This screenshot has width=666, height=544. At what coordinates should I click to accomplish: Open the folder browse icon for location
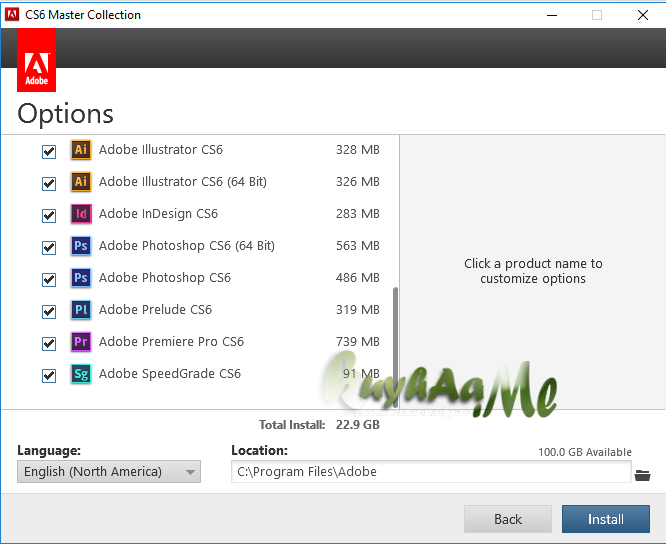[643, 475]
